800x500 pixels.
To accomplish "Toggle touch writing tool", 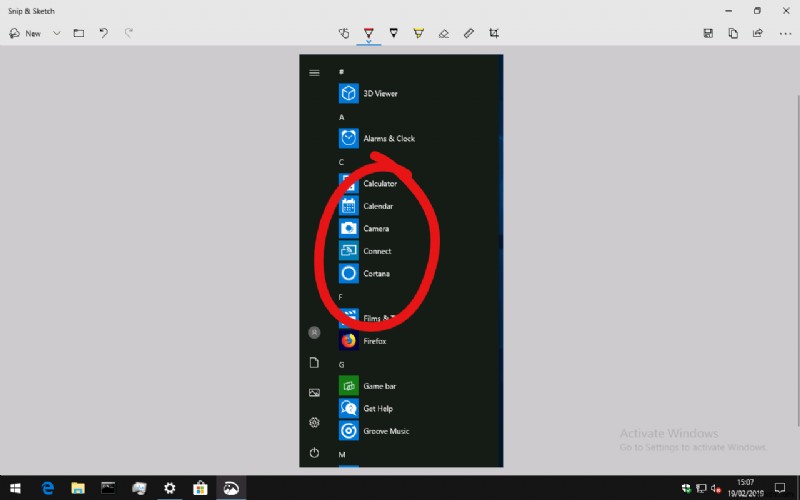I will coord(344,33).
